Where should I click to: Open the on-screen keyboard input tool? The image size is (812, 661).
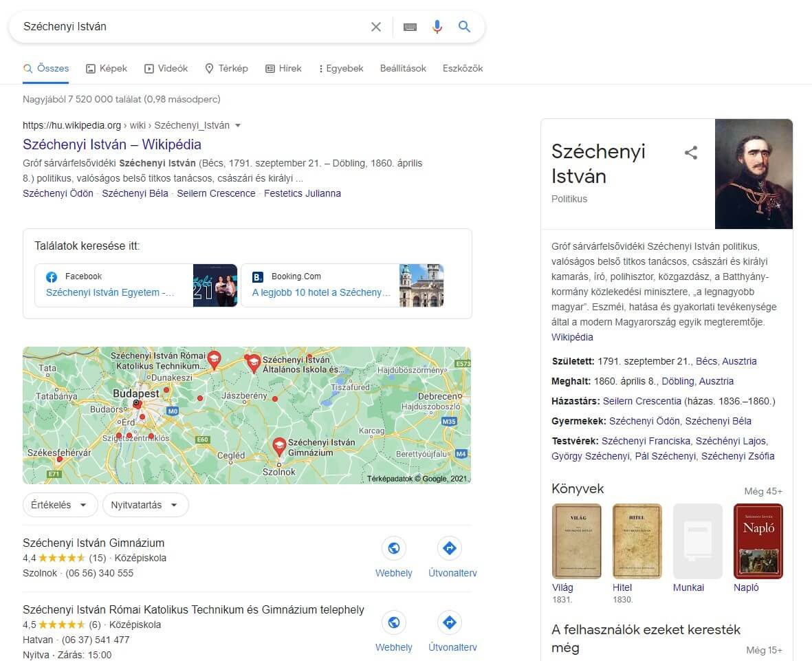coord(410,27)
